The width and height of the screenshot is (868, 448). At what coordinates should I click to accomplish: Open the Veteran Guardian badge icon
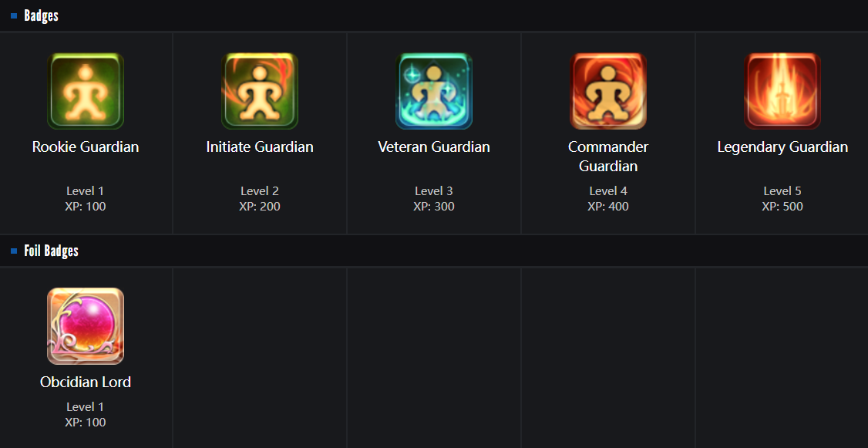434,91
